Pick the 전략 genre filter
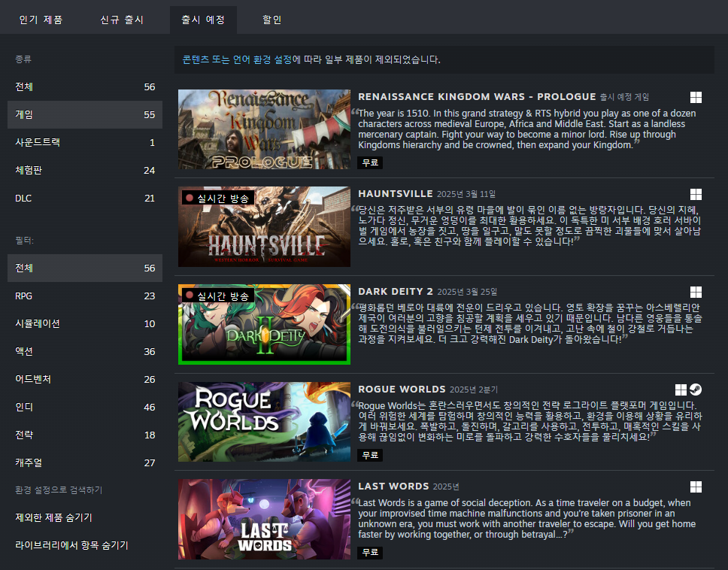 pyautogui.click(x=85, y=435)
